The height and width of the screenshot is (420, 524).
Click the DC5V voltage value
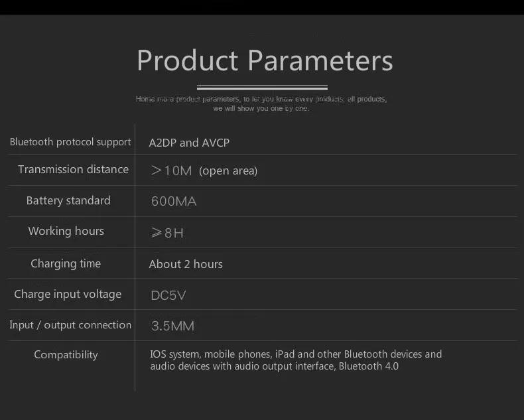click(x=168, y=296)
